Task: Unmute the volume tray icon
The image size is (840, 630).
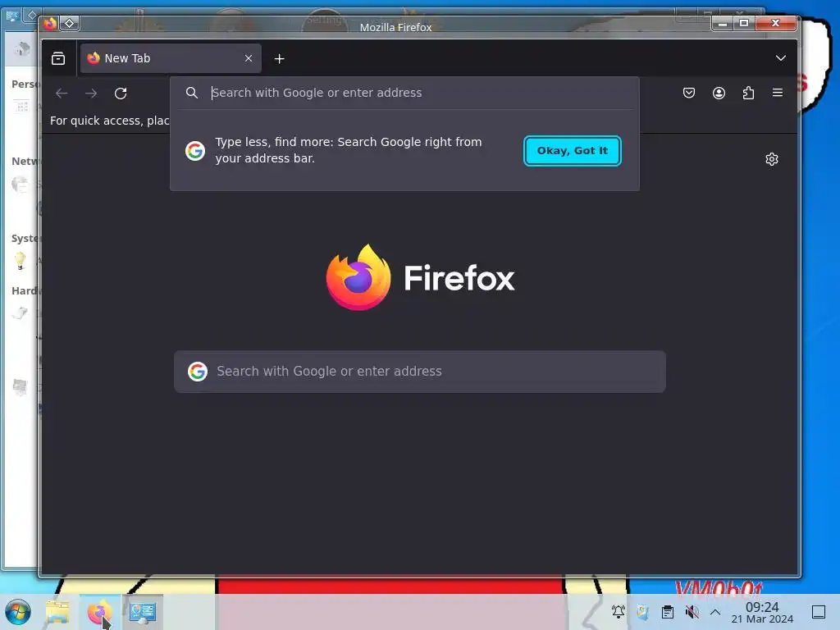Action: pyautogui.click(x=692, y=611)
